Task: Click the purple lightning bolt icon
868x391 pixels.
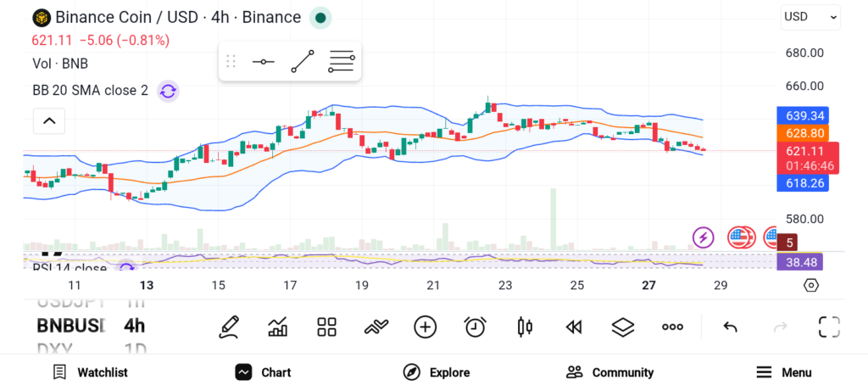Action: pos(704,237)
